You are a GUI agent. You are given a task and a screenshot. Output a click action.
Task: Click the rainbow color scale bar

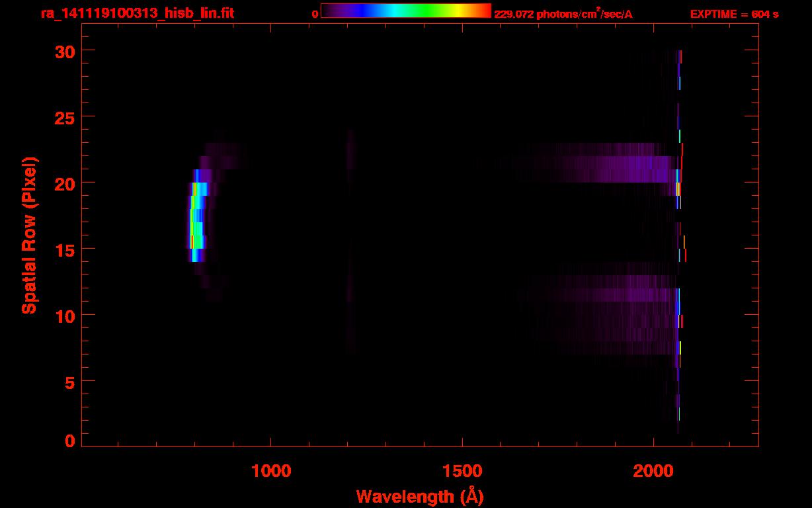point(405,11)
